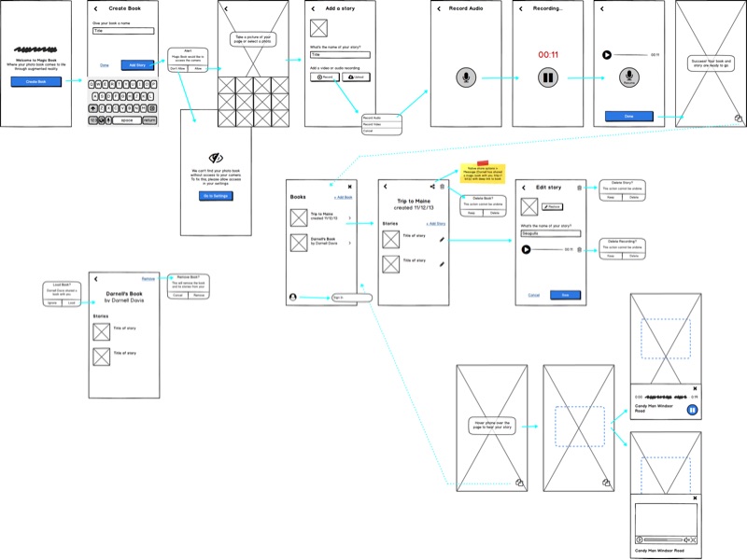Choose Ignore in the Load Book dialog
The width and height of the screenshot is (747, 560).
tap(52, 302)
